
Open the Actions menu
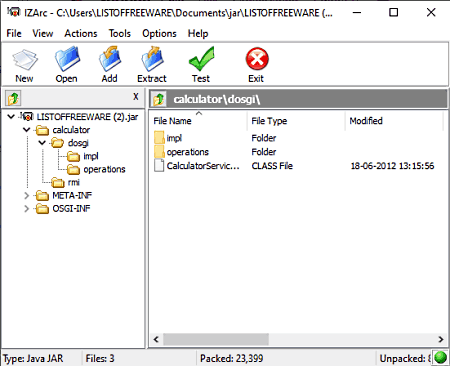81,33
